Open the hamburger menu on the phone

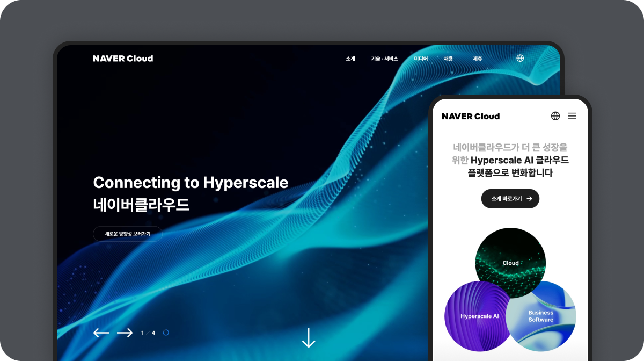(x=572, y=116)
